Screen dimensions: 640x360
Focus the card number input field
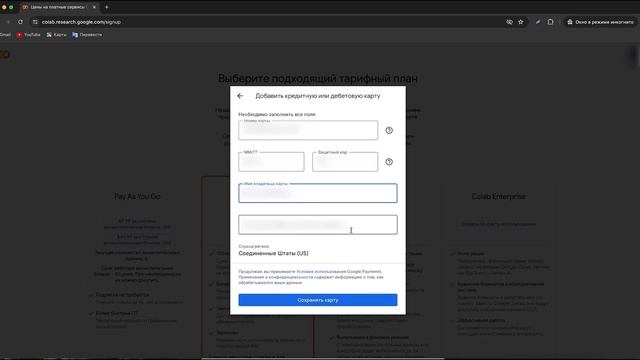308,130
